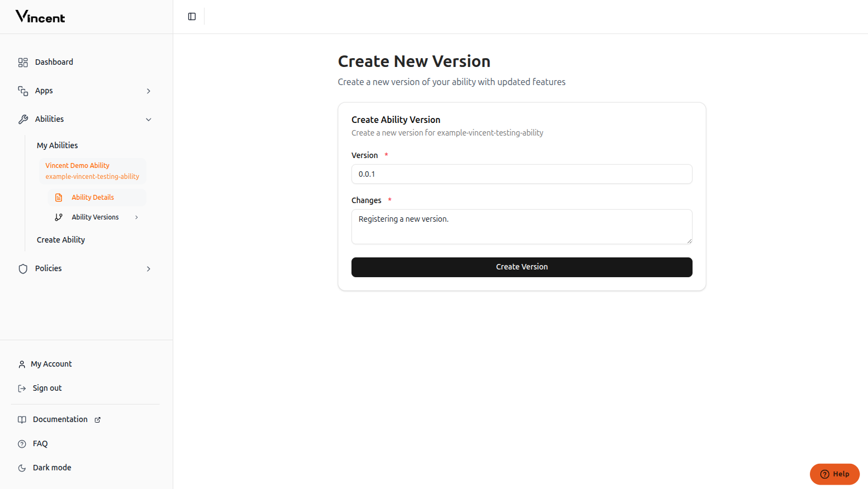Open Ability Versions
868x489 pixels.
point(97,217)
